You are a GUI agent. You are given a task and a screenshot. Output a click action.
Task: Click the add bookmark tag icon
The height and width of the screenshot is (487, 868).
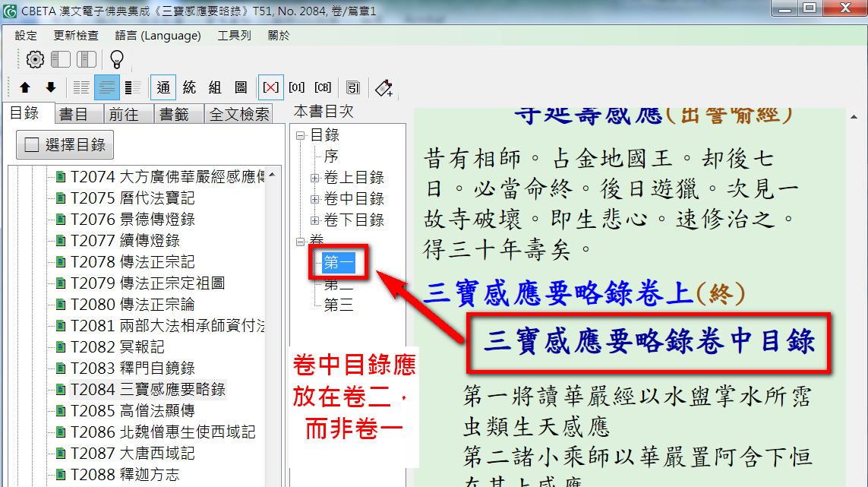tap(384, 87)
